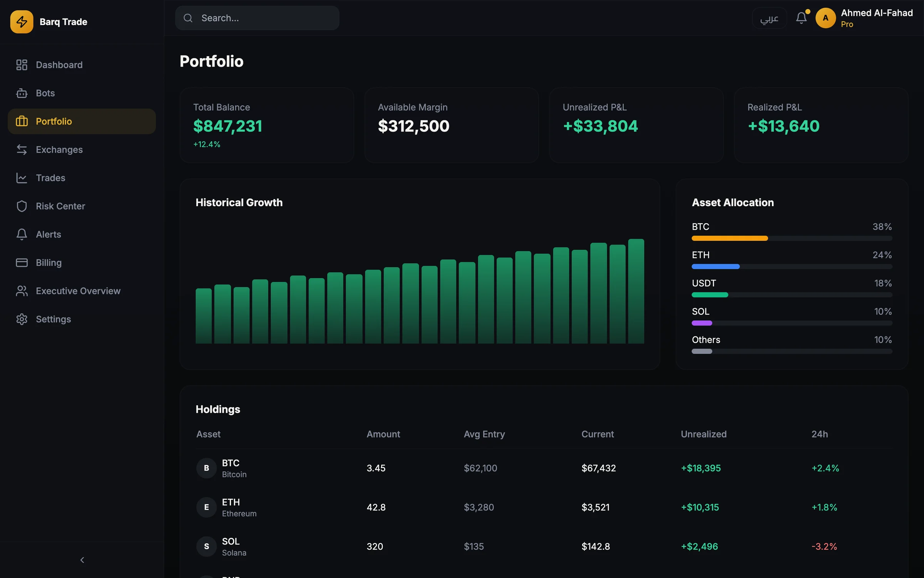924x578 pixels.
Task: Click the search magnifier icon
Action: point(188,18)
